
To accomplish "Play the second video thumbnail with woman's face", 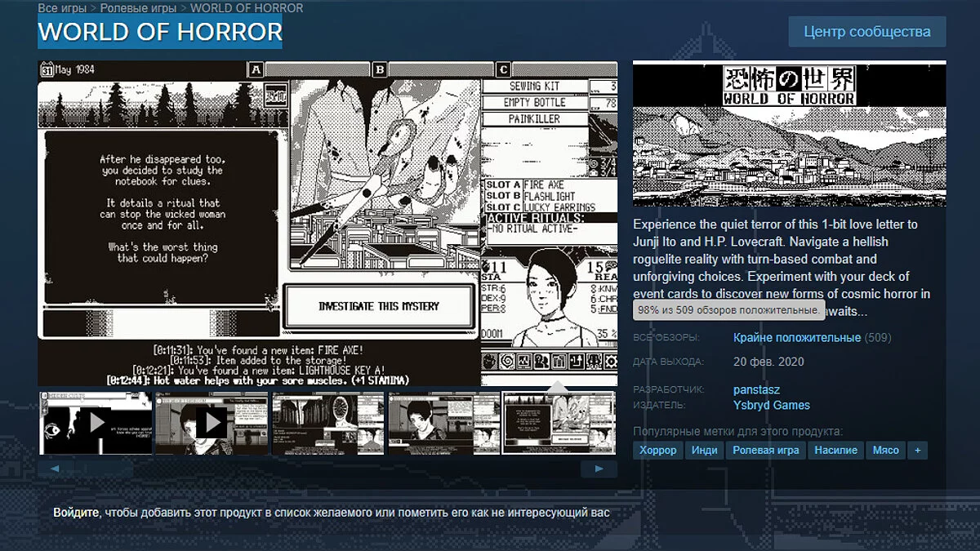I will coord(212,423).
